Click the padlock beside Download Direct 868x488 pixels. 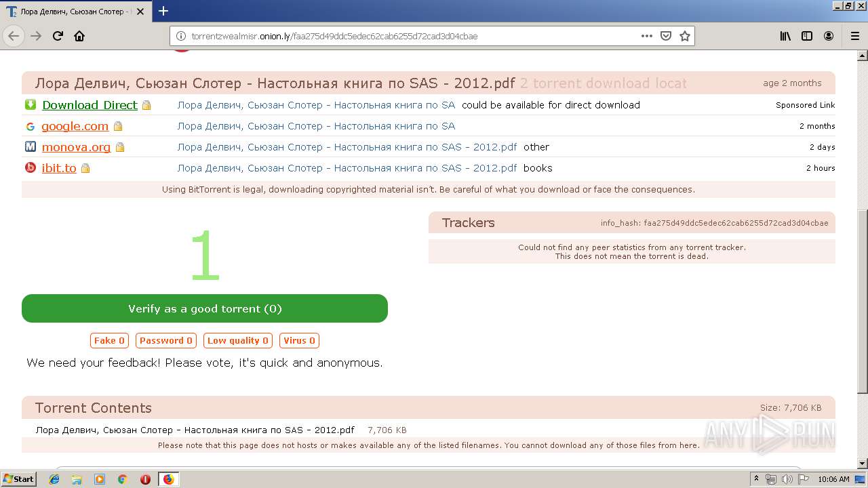pos(146,106)
